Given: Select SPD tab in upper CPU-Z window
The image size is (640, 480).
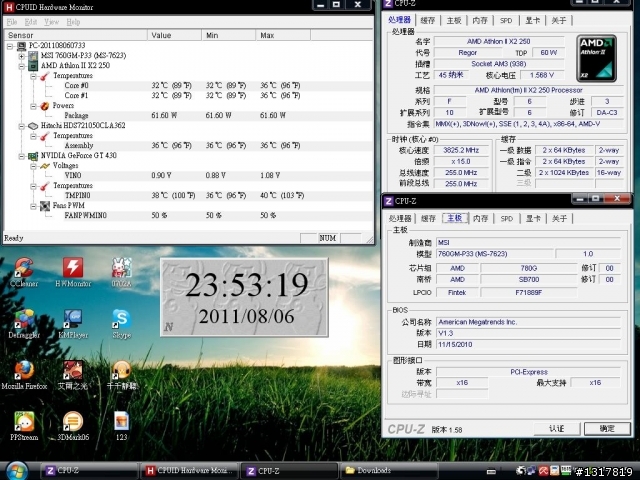Looking at the screenshot, I should coord(506,20).
